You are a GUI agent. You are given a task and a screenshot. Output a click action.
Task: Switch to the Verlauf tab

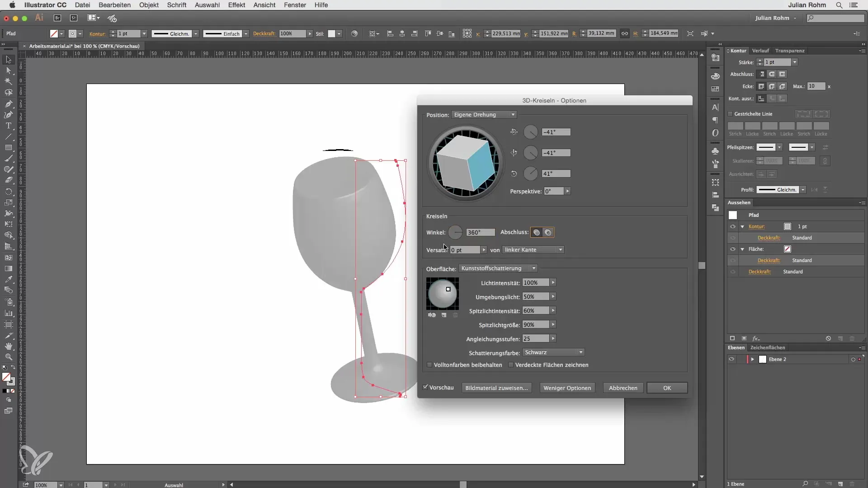pyautogui.click(x=760, y=51)
